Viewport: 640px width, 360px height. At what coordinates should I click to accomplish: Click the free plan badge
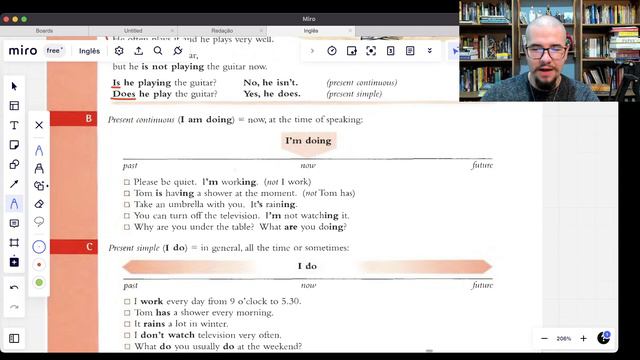(55, 51)
